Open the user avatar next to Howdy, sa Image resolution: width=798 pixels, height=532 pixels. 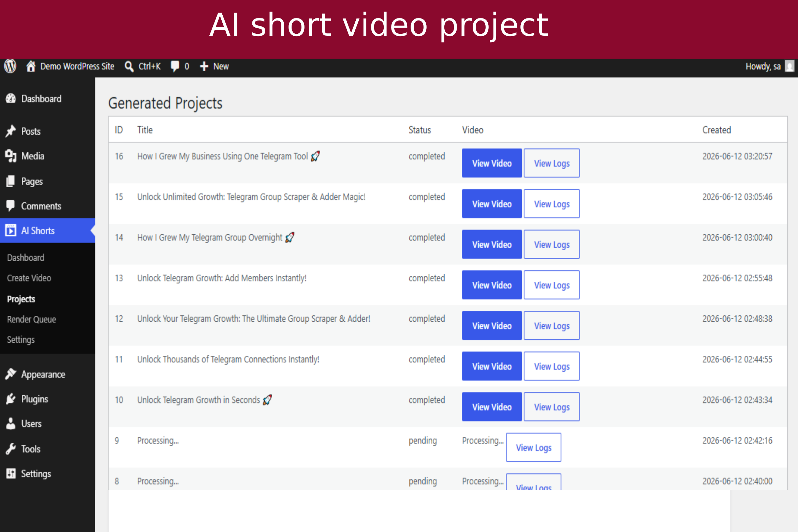(789, 66)
